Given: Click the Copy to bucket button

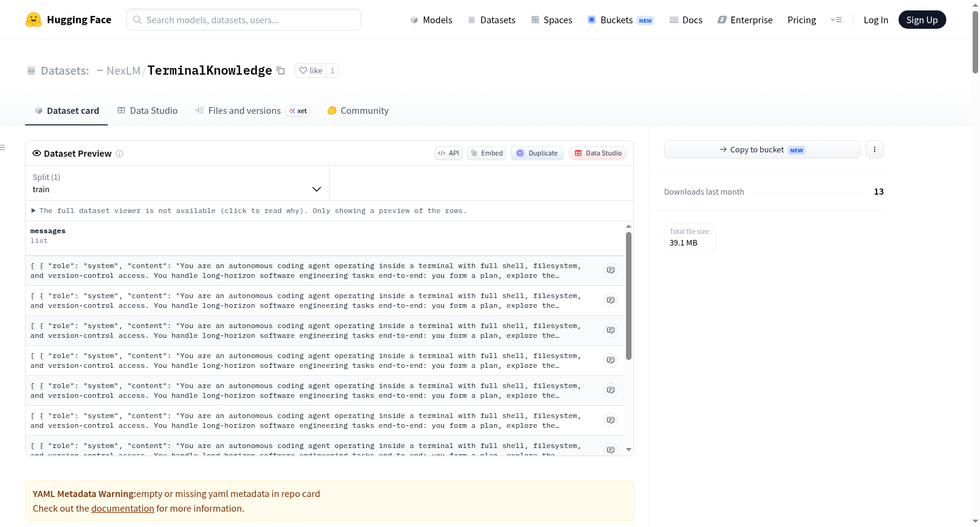Looking at the screenshot, I should point(762,149).
